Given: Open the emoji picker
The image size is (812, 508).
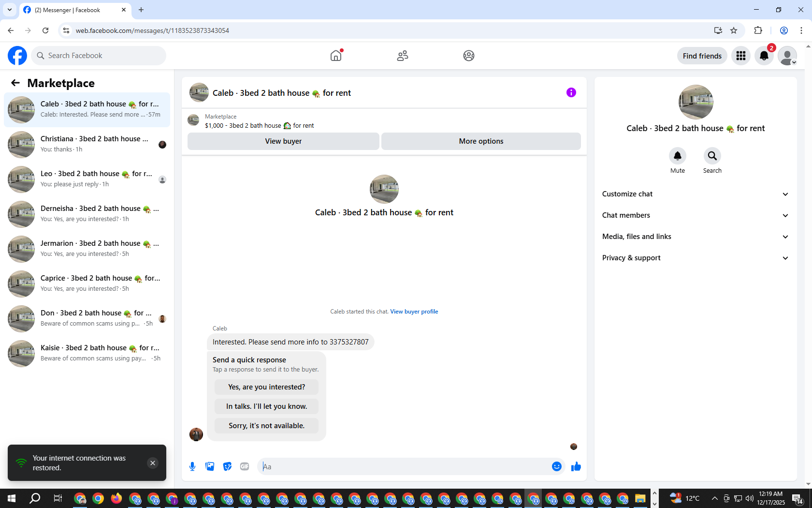Looking at the screenshot, I should (557, 466).
